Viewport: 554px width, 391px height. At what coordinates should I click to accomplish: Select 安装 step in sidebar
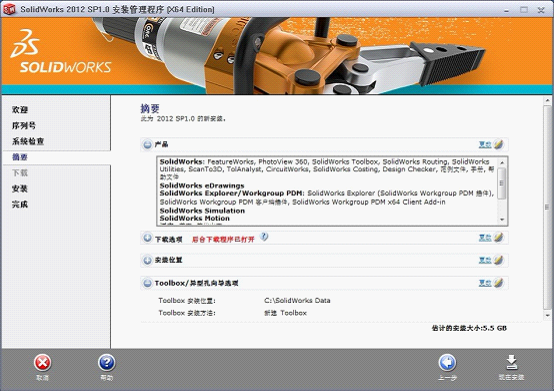pos(20,189)
